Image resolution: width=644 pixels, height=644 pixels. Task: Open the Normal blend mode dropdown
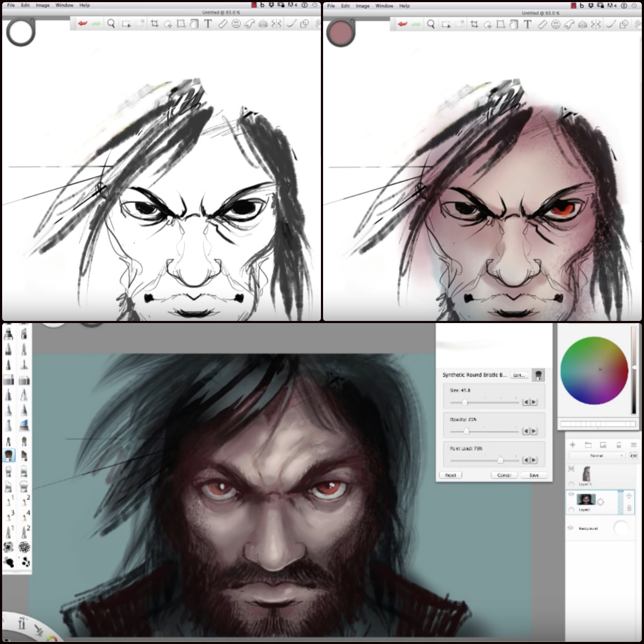pos(597,456)
